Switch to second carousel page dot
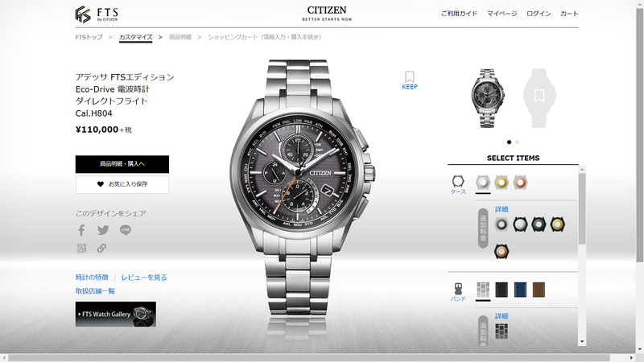The image size is (644, 362). (517, 142)
